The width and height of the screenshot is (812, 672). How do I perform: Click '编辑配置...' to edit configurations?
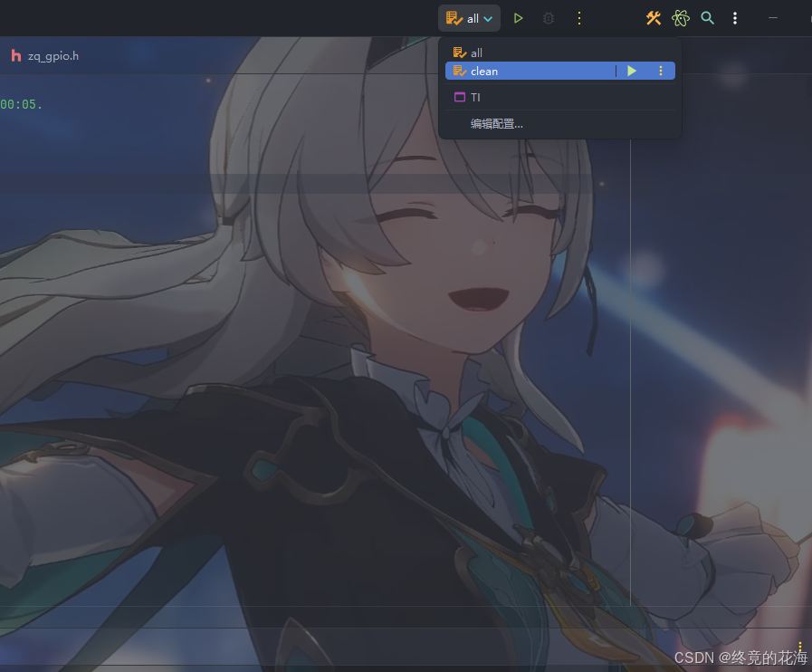click(497, 124)
